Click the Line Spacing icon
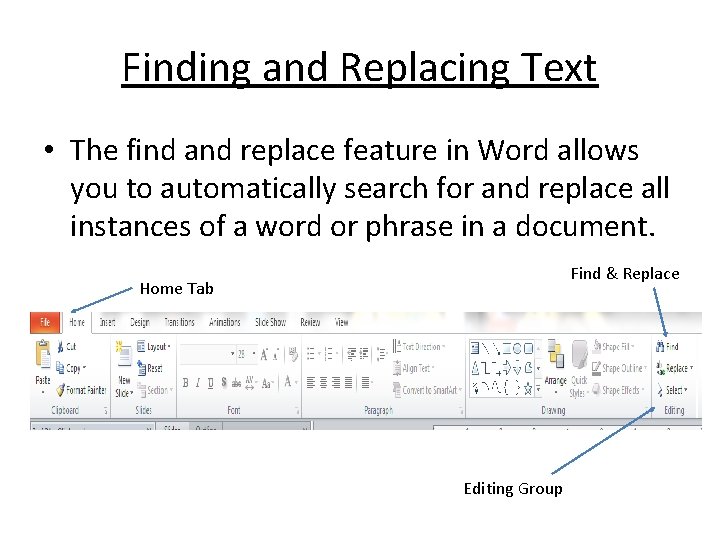The height and width of the screenshot is (540, 720). pyautogui.click(x=382, y=354)
